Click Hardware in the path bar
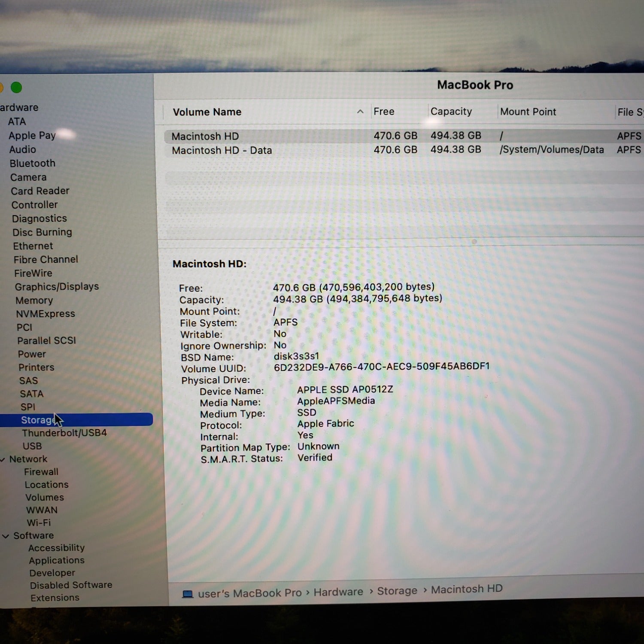This screenshot has width=644, height=644. [338, 592]
